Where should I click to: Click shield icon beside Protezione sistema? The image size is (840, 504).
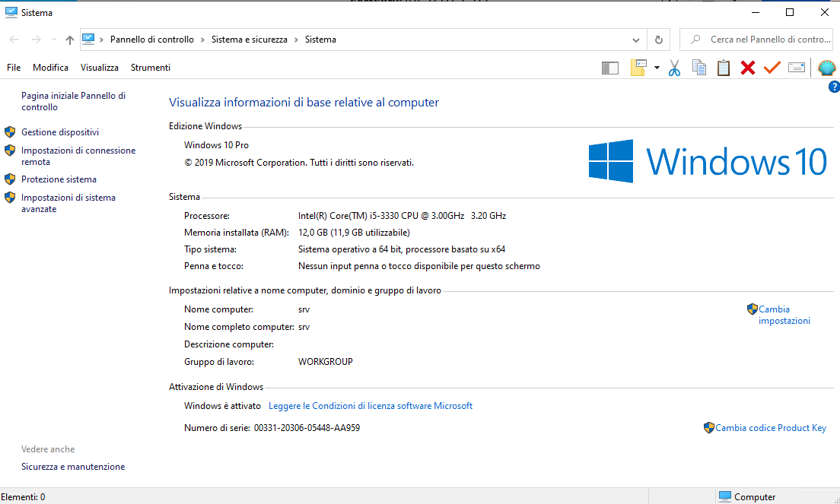tap(10, 179)
